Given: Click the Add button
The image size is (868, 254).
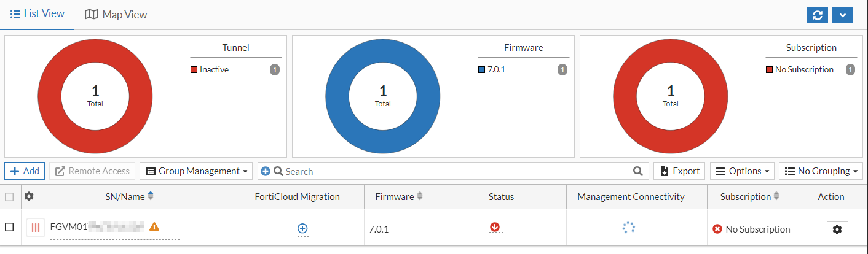Looking at the screenshot, I should coord(25,171).
